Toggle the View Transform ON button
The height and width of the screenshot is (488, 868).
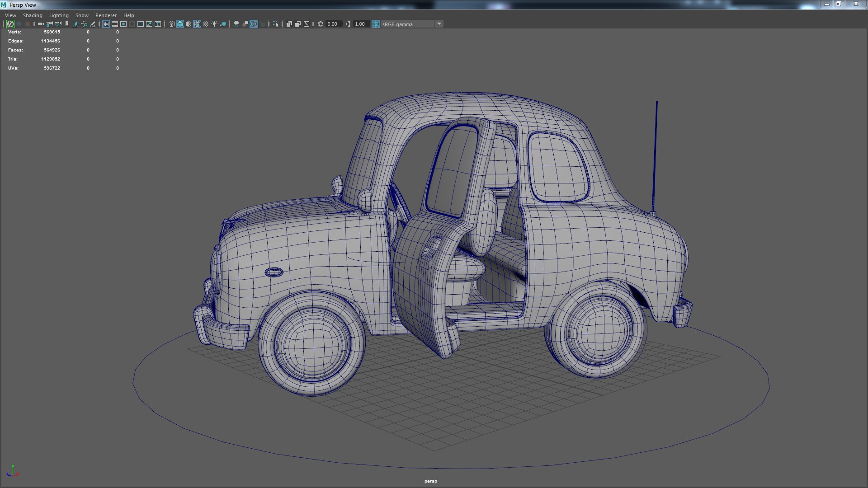(x=376, y=24)
